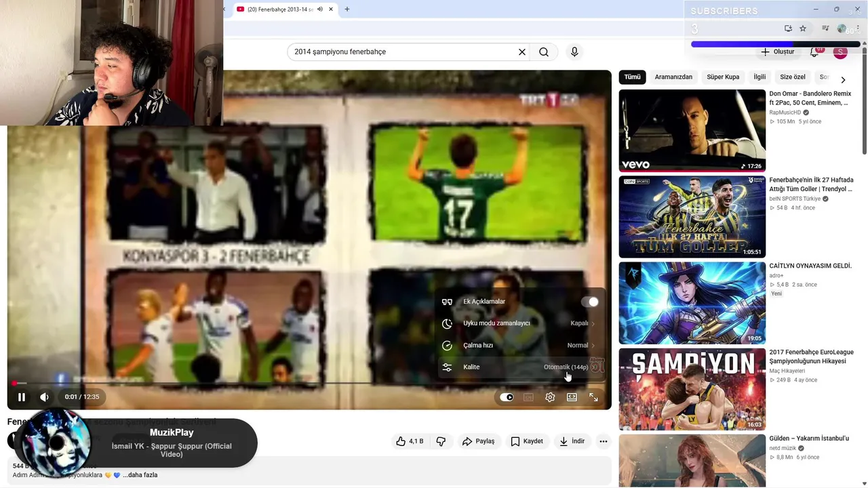Click the playback speed gauge icon
Screen dimensions: 868x488
(447, 345)
